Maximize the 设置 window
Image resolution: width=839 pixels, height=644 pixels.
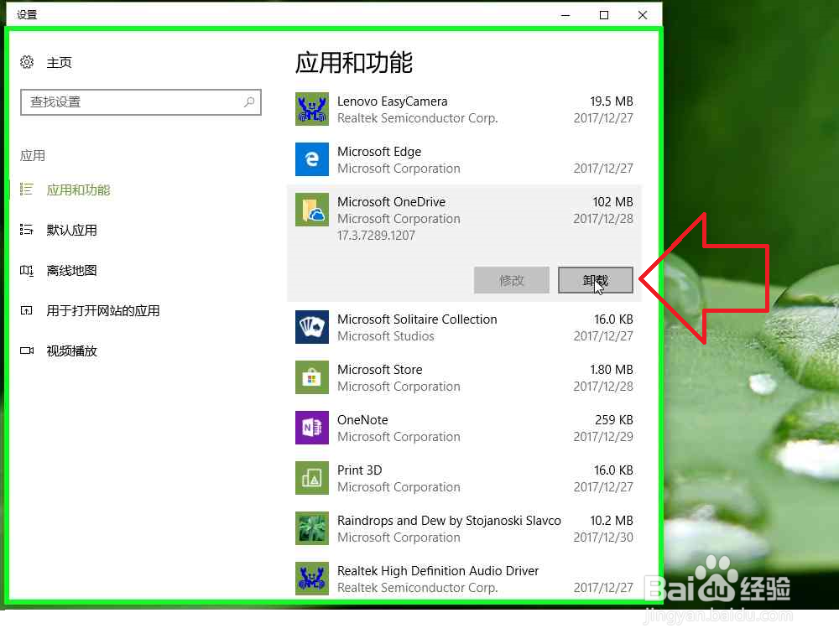click(x=604, y=15)
